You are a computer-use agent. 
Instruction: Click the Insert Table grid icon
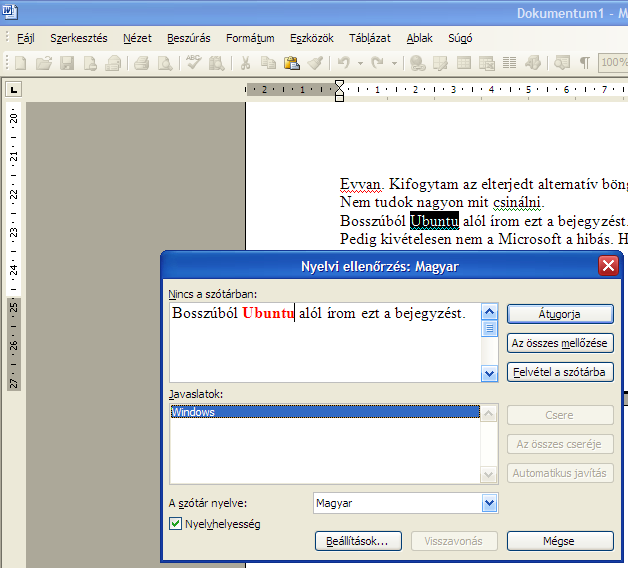tap(463, 63)
